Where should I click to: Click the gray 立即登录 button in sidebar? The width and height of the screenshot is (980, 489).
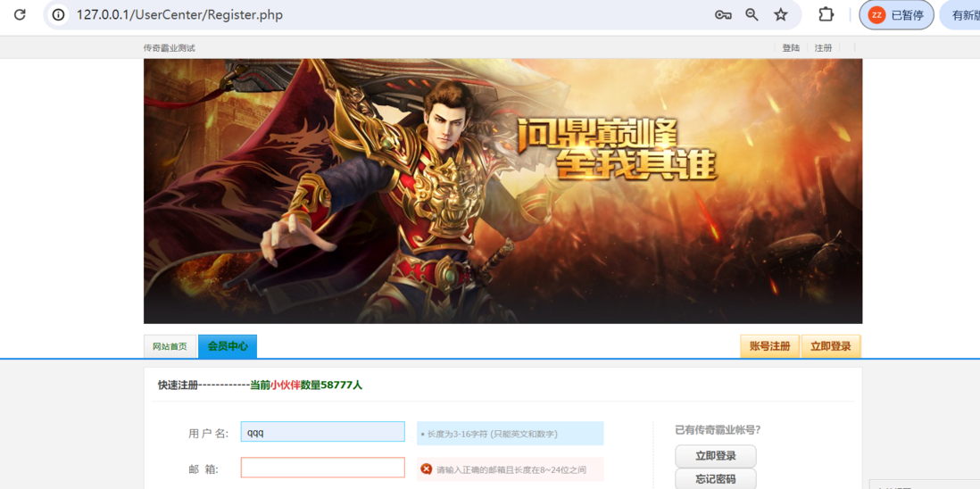click(716, 456)
